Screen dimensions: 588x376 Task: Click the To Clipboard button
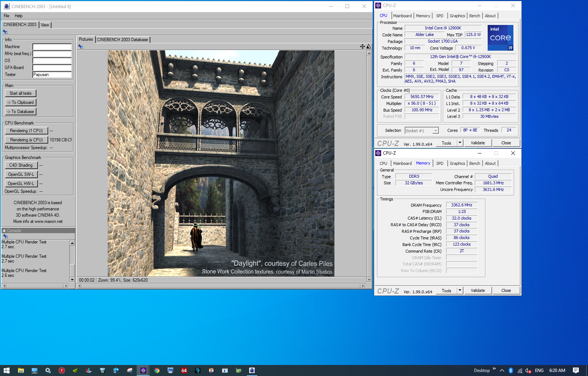(x=21, y=102)
